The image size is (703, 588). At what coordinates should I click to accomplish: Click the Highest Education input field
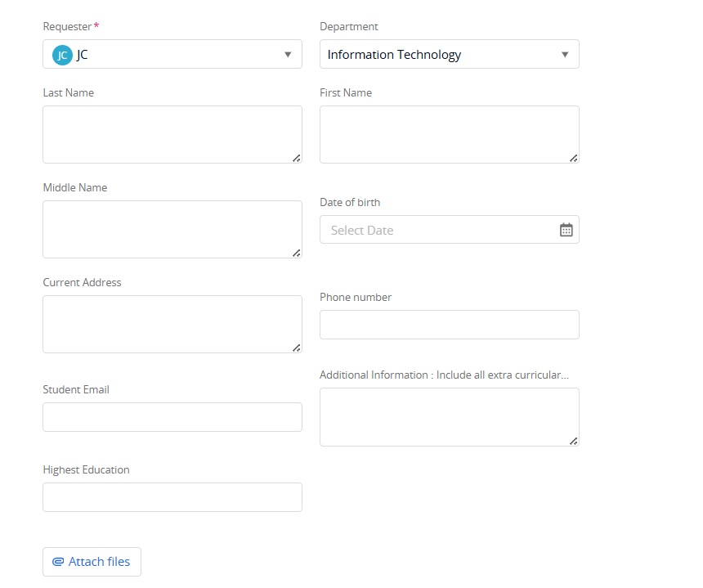click(172, 497)
